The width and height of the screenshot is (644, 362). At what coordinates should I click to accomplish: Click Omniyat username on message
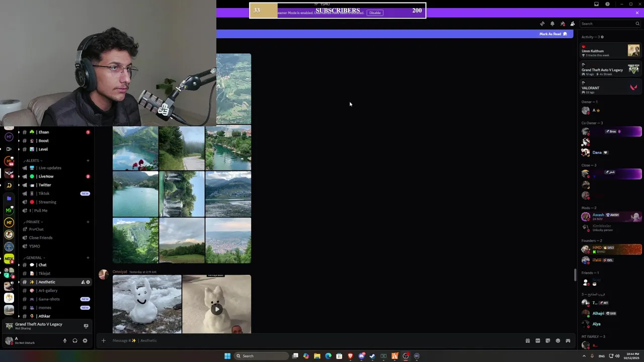(x=120, y=272)
